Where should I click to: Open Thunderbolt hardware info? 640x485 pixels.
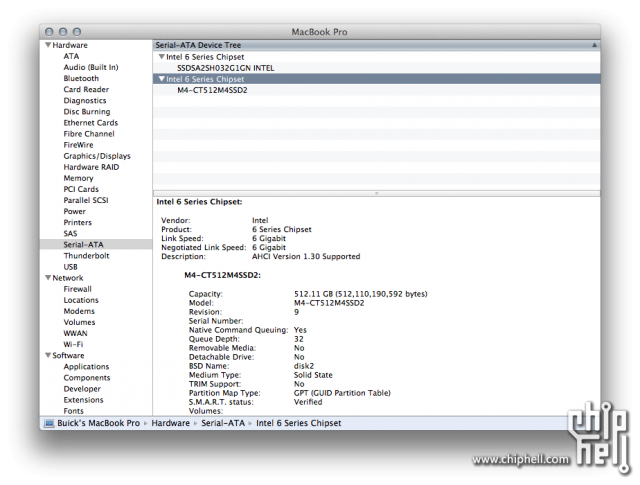[x=86, y=256]
